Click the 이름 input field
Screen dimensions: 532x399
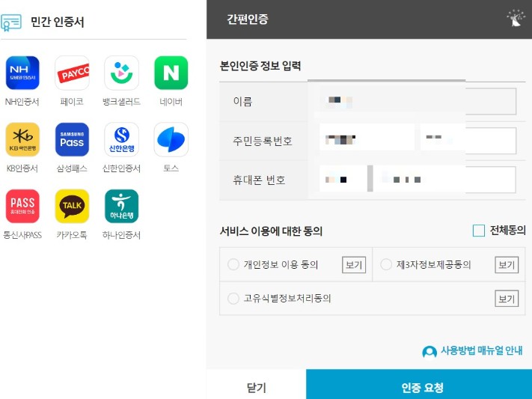(x=418, y=101)
